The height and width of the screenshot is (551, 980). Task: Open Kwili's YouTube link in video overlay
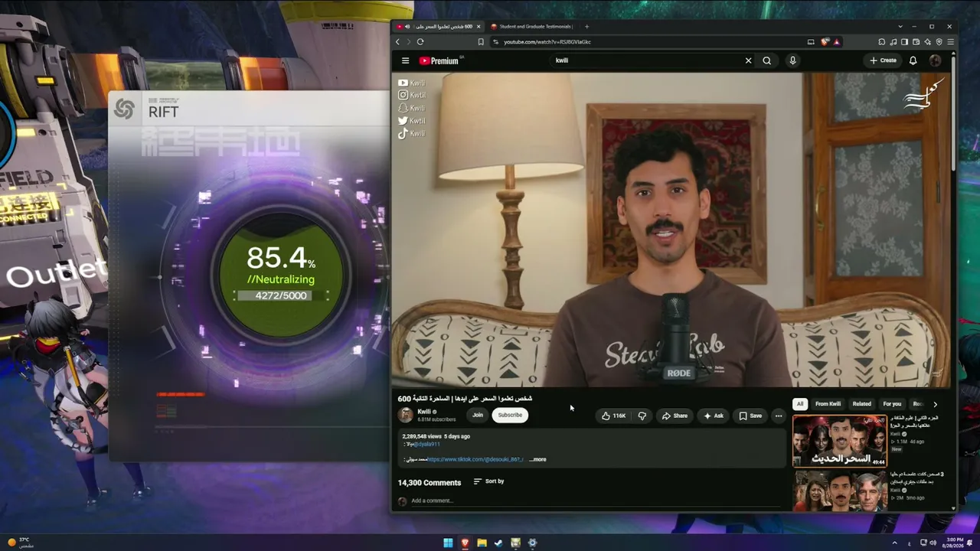(411, 83)
